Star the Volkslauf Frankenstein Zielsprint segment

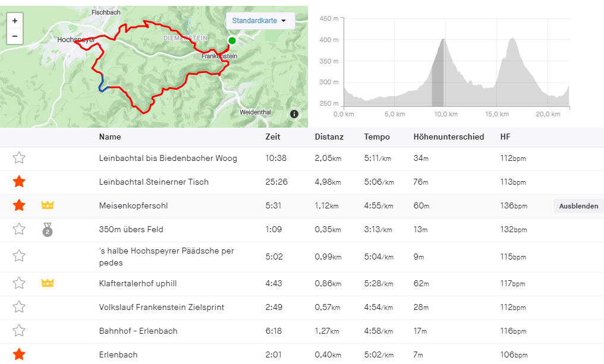point(19,307)
